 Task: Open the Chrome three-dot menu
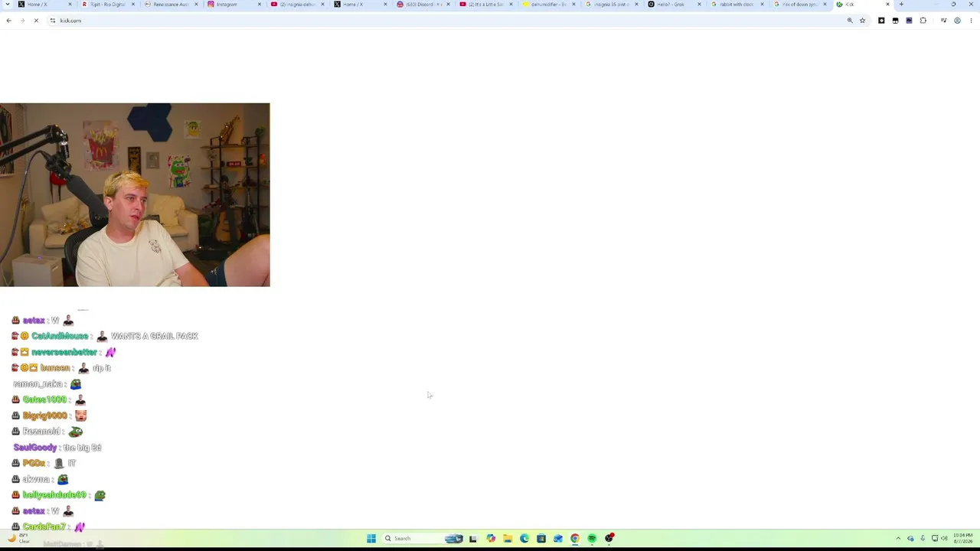pyautogui.click(x=971, y=21)
